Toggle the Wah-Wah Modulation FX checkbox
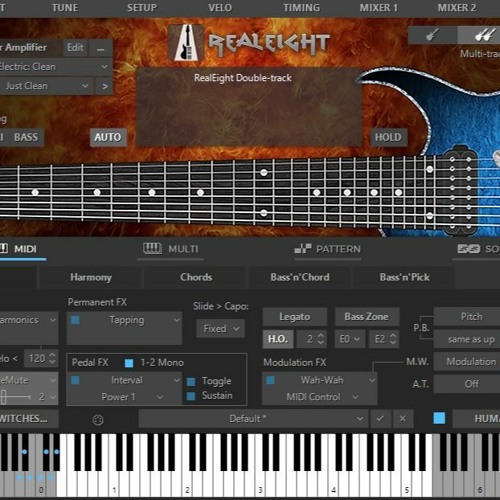This screenshot has width=500, height=500. (271, 380)
